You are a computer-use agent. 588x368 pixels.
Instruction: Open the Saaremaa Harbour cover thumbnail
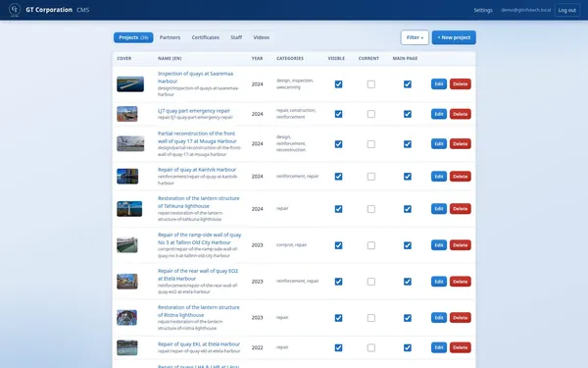[x=130, y=84]
